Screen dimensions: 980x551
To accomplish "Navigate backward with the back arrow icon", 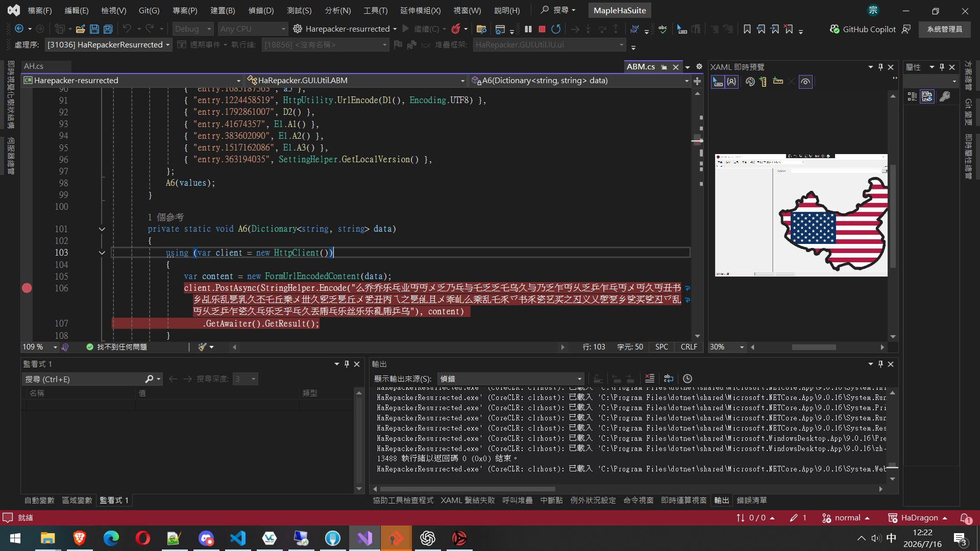I will [19, 29].
